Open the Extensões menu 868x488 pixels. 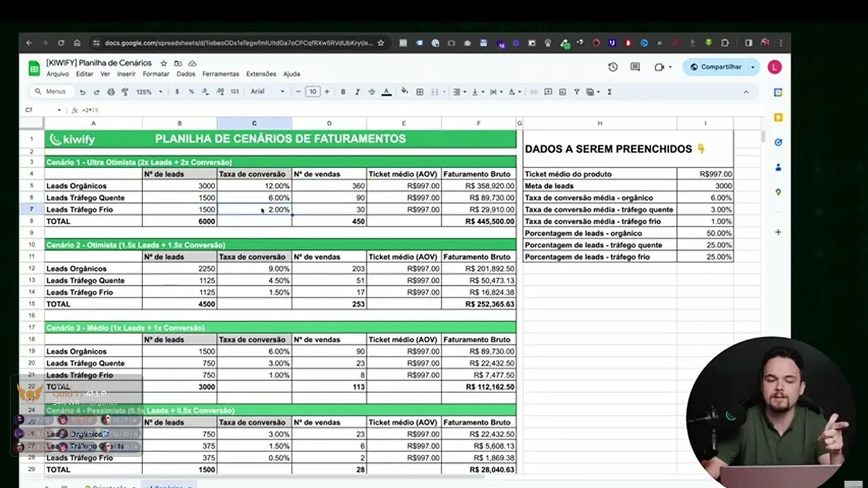click(261, 74)
